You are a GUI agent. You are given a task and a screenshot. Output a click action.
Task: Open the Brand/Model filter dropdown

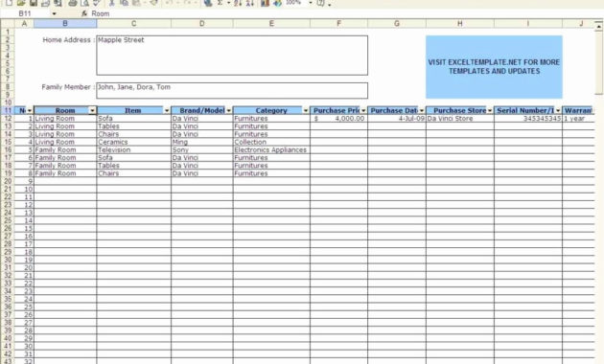pyautogui.click(x=229, y=110)
